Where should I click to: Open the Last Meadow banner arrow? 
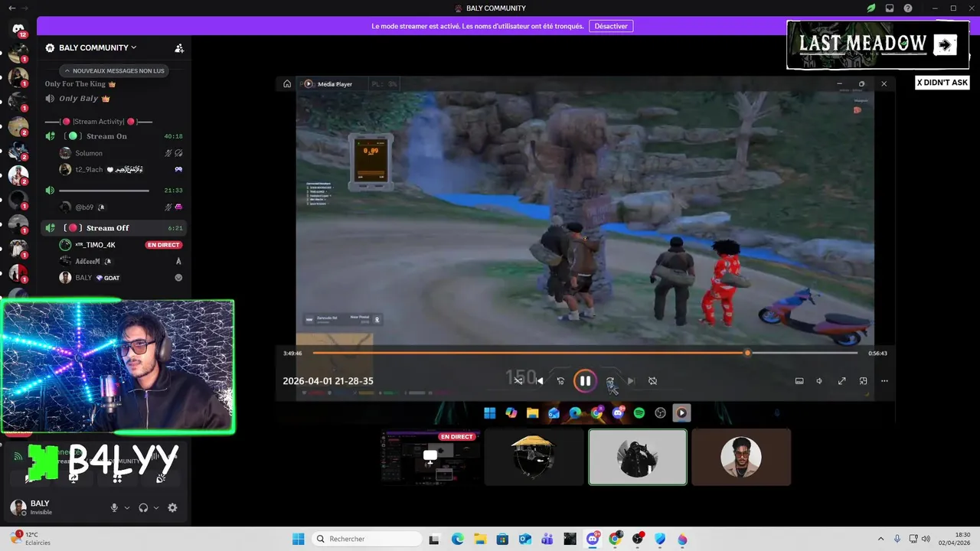[945, 45]
